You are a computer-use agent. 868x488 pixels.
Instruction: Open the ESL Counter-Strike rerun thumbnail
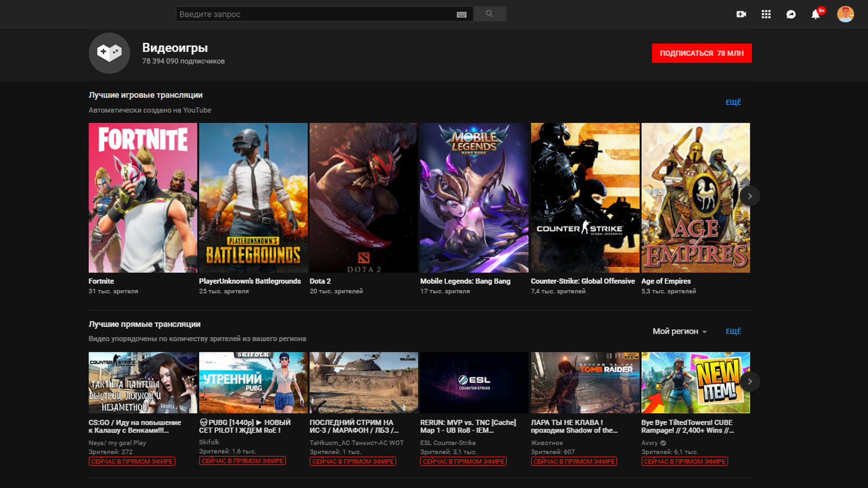[x=475, y=383]
